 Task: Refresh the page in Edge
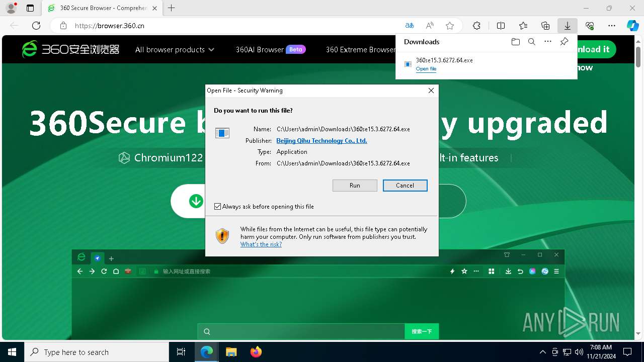tap(36, 26)
